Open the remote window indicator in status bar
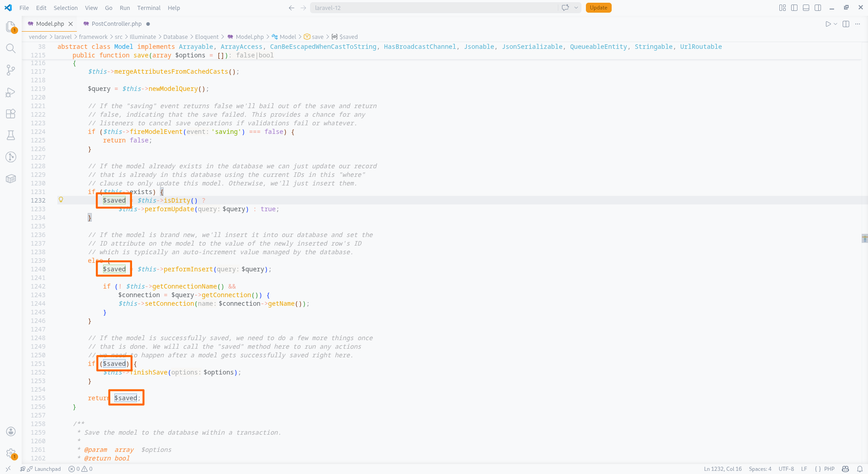 tap(8, 469)
